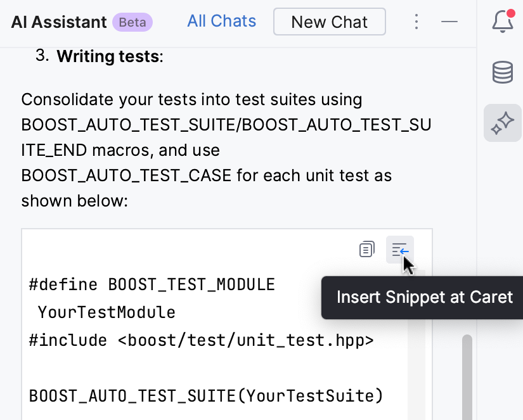
Task: Switch to All Chats
Action: [221, 21]
